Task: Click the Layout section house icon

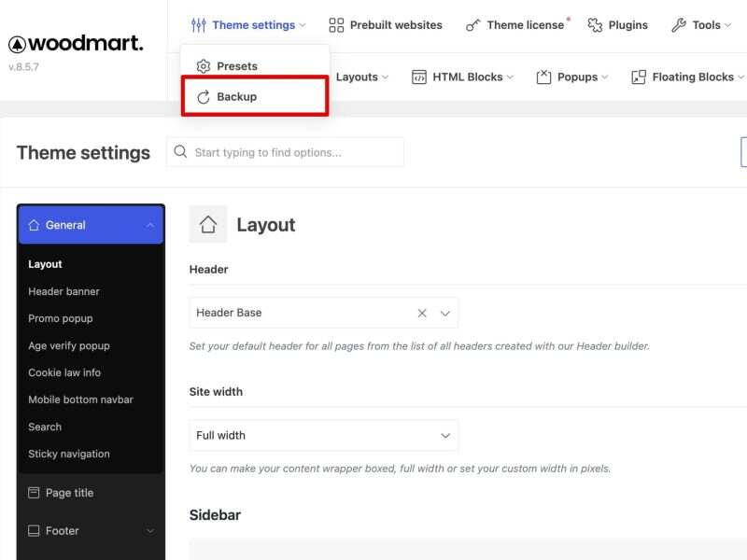Action: tap(208, 224)
